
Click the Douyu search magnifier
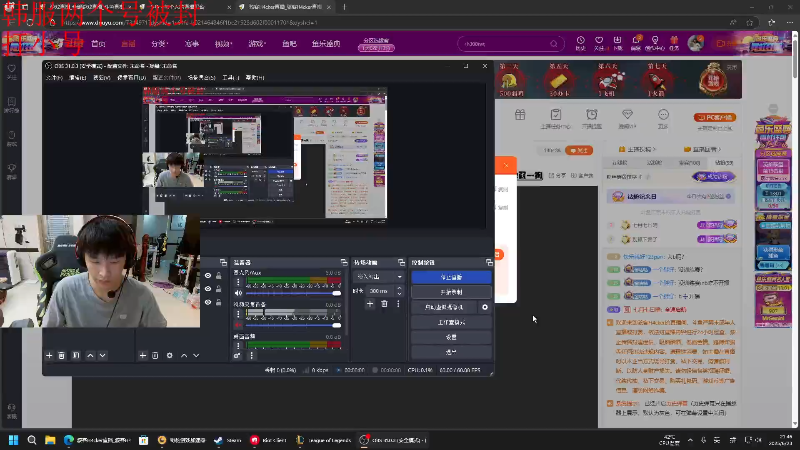[554, 44]
